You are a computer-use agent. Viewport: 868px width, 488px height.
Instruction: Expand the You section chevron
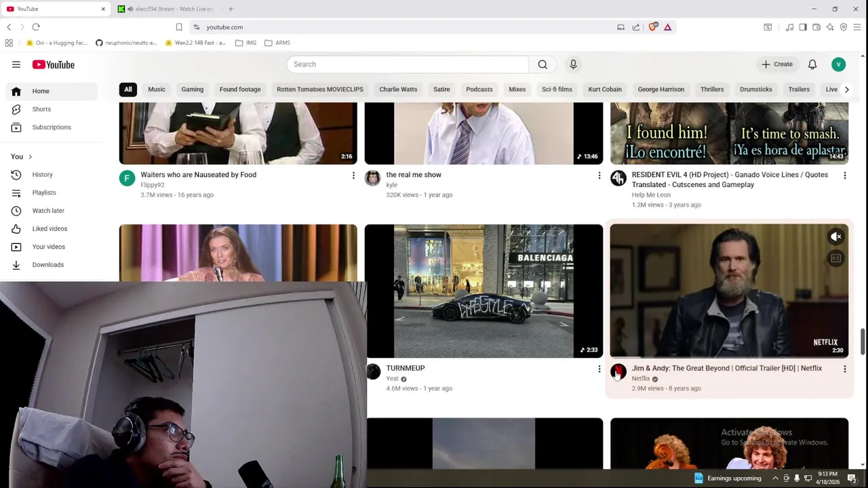(x=30, y=157)
